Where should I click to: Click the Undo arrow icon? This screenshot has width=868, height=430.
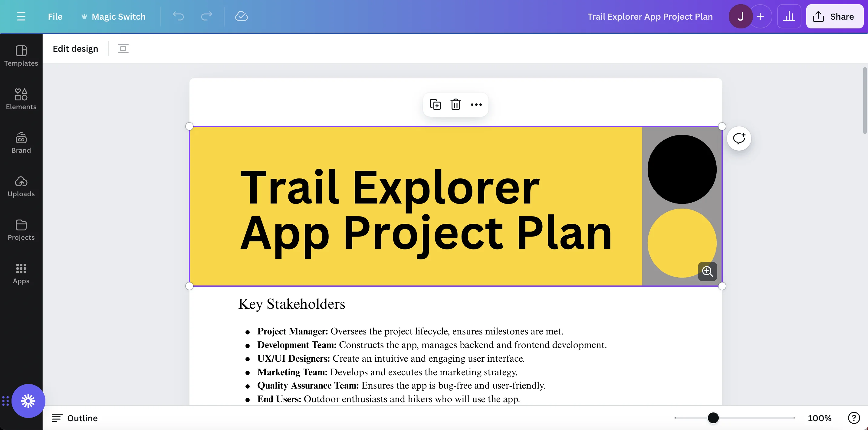click(x=178, y=16)
